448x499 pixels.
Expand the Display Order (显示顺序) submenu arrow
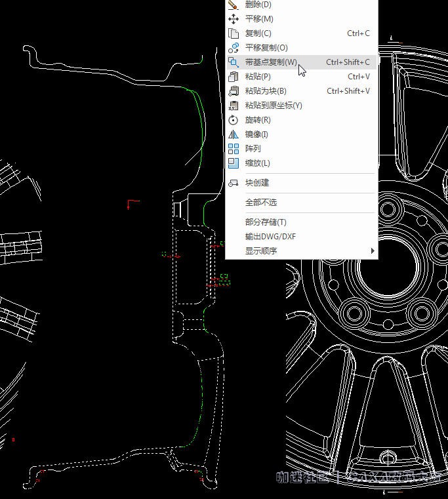coord(373,251)
